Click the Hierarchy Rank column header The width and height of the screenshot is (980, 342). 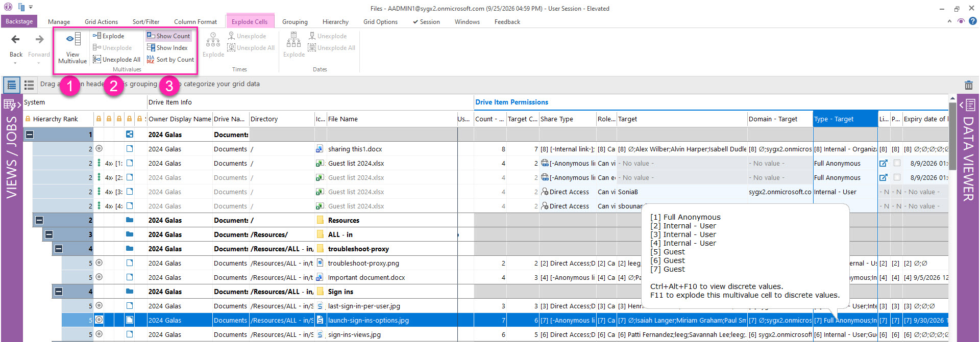click(x=58, y=119)
